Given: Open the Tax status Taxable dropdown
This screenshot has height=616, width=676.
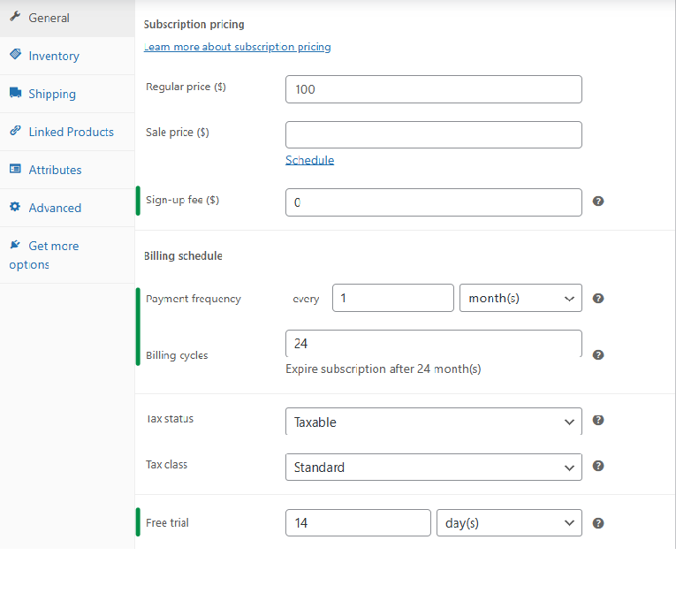Looking at the screenshot, I should pos(434,422).
